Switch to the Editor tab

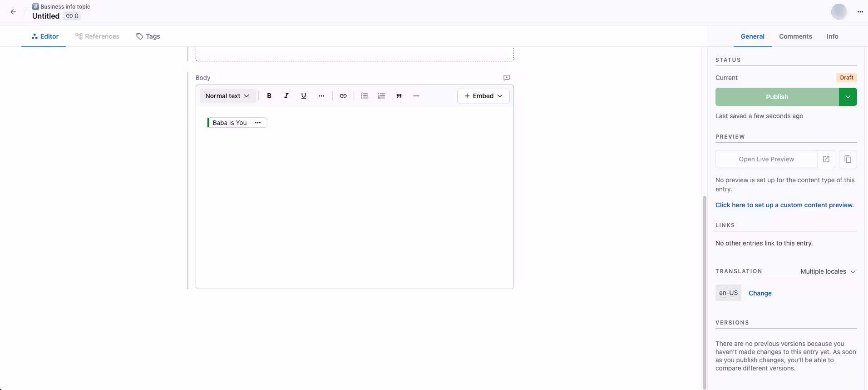44,36
